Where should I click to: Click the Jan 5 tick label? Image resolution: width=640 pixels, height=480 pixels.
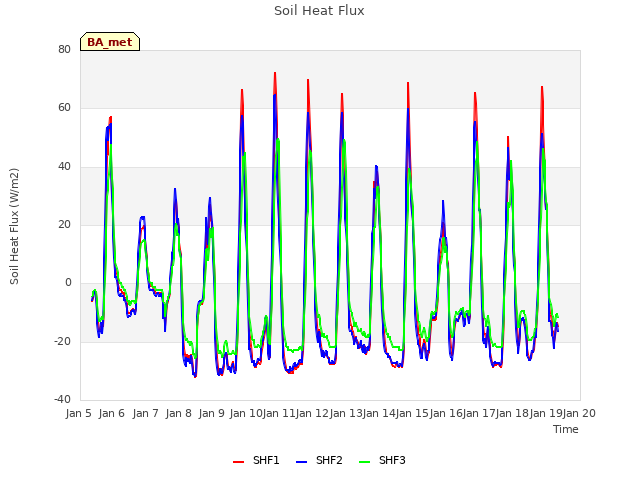point(78,413)
